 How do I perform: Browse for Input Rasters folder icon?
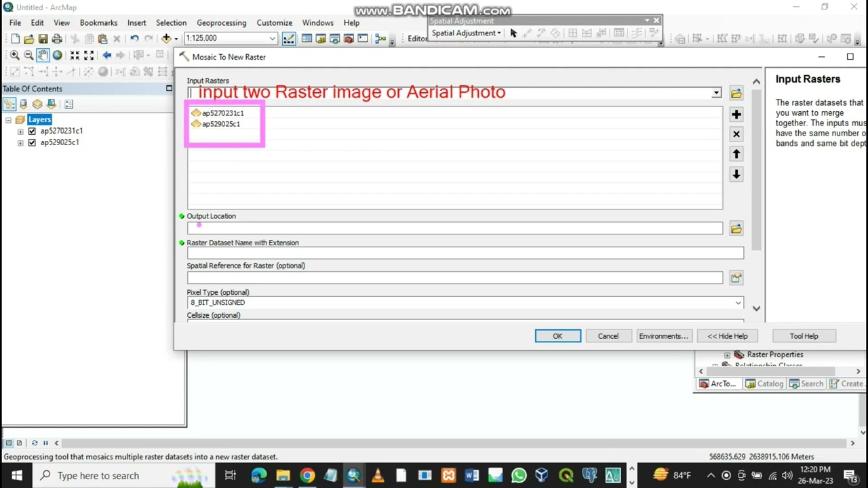tap(736, 93)
